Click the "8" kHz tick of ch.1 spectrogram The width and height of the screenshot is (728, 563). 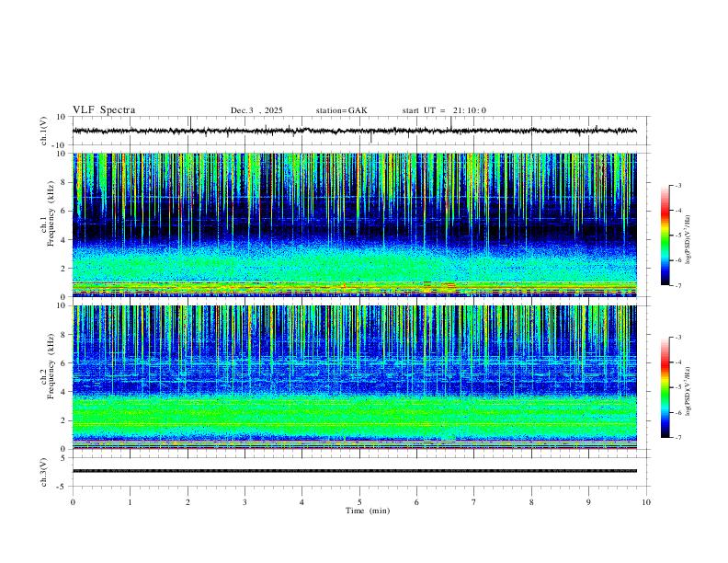(x=64, y=182)
